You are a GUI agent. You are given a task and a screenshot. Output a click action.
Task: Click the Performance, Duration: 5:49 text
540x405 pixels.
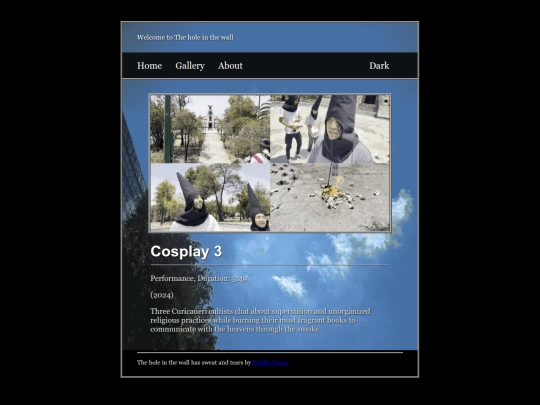pyautogui.click(x=199, y=278)
